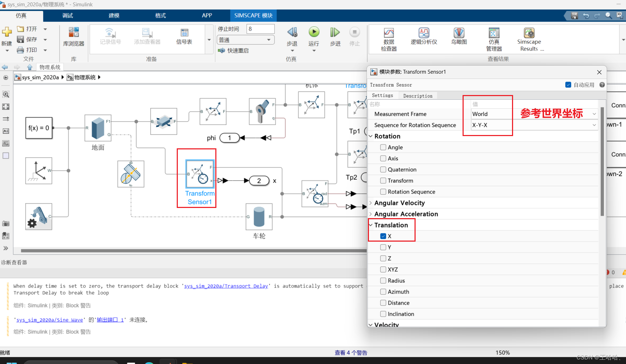Click the save icon in the quick access bar
The height and width of the screenshot is (364, 626).
[x=574, y=16]
